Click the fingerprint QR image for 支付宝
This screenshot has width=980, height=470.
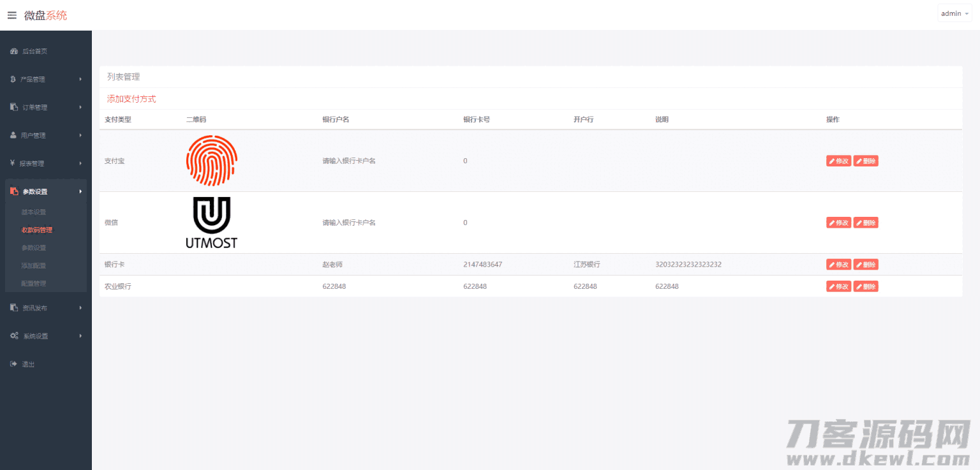212,161
